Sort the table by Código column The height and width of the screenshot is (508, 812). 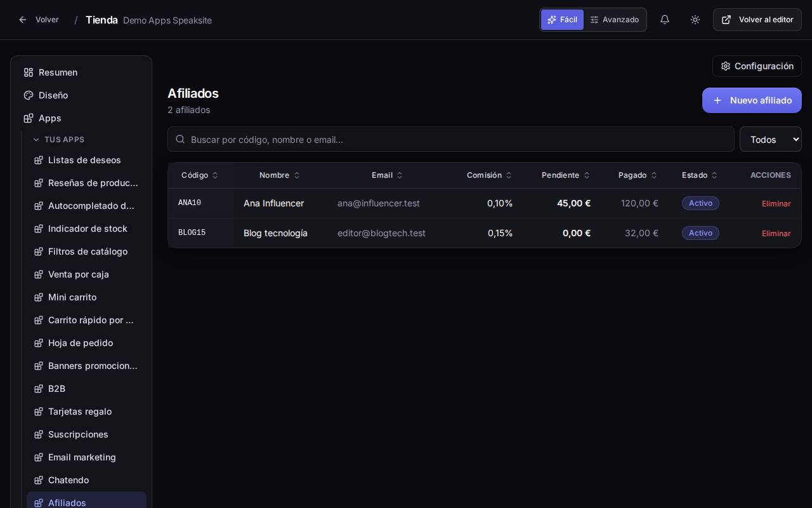[x=200, y=175]
